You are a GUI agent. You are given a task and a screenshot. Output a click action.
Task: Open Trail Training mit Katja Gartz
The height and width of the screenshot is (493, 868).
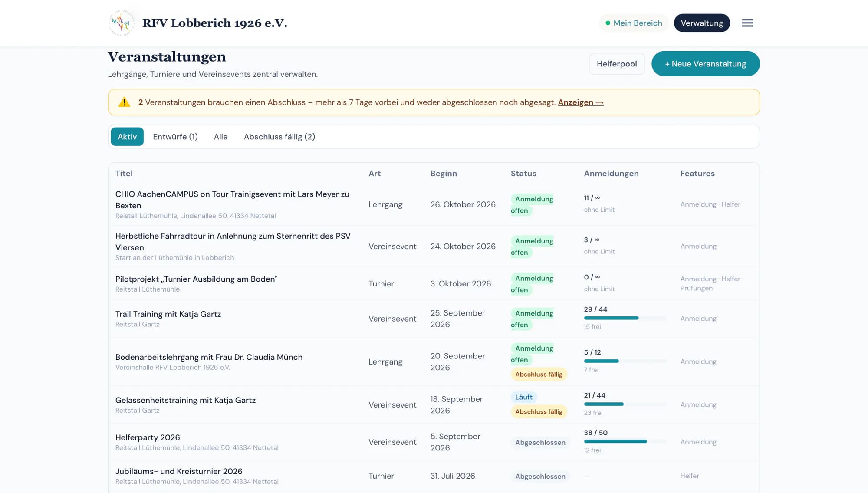tap(168, 314)
